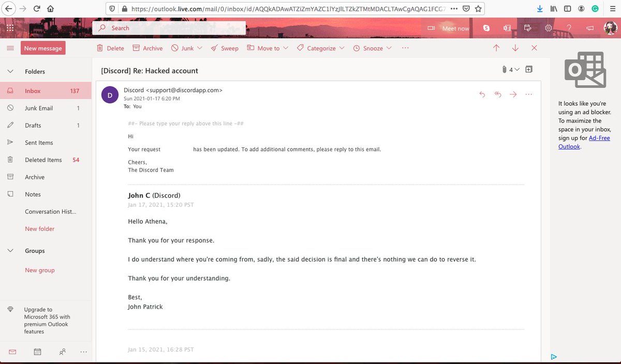Open more actions for the Discord message
This screenshot has height=364, width=621.
[528, 94]
